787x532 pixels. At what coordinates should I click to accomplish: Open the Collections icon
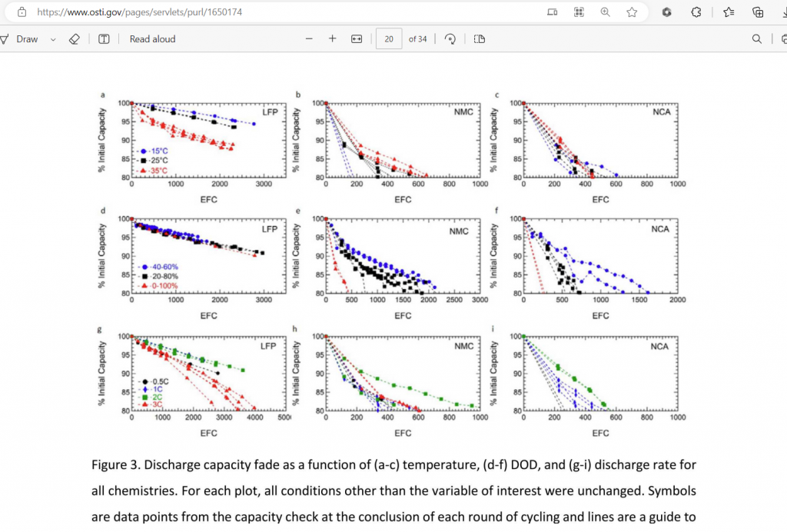click(758, 12)
